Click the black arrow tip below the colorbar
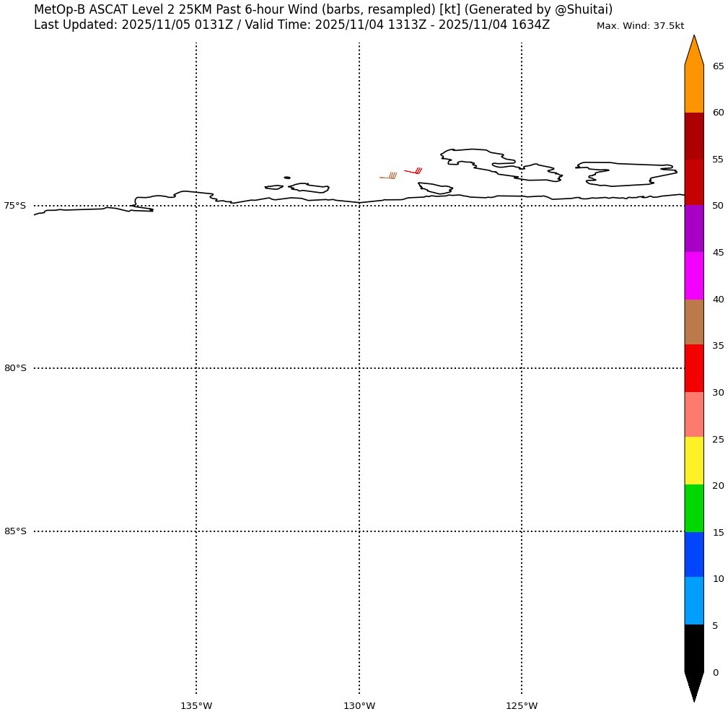This screenshot has width=728, height=714. [694, 686]
